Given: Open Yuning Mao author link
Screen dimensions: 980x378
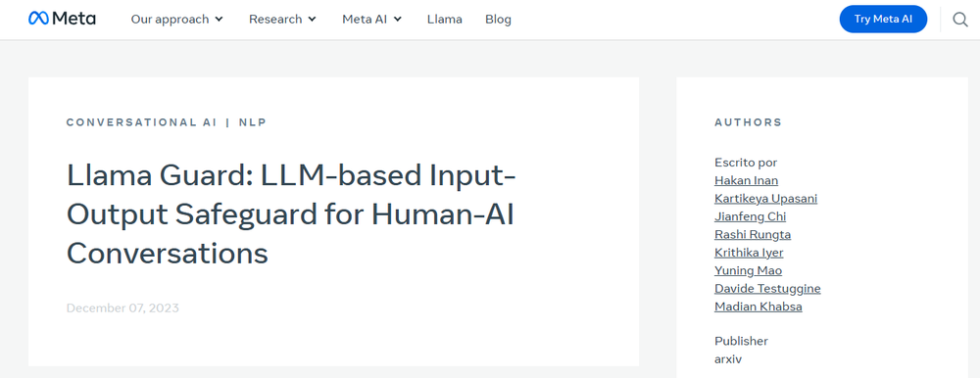Looking at the screenshot, I should coord(748,271).
